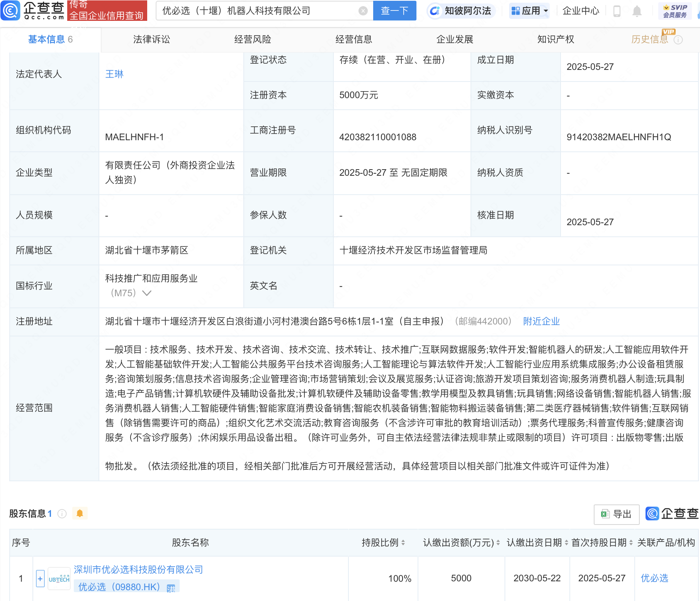Click the shareholder alert bell icon
This screenshot has height=601, width=700.
[80, 513]
